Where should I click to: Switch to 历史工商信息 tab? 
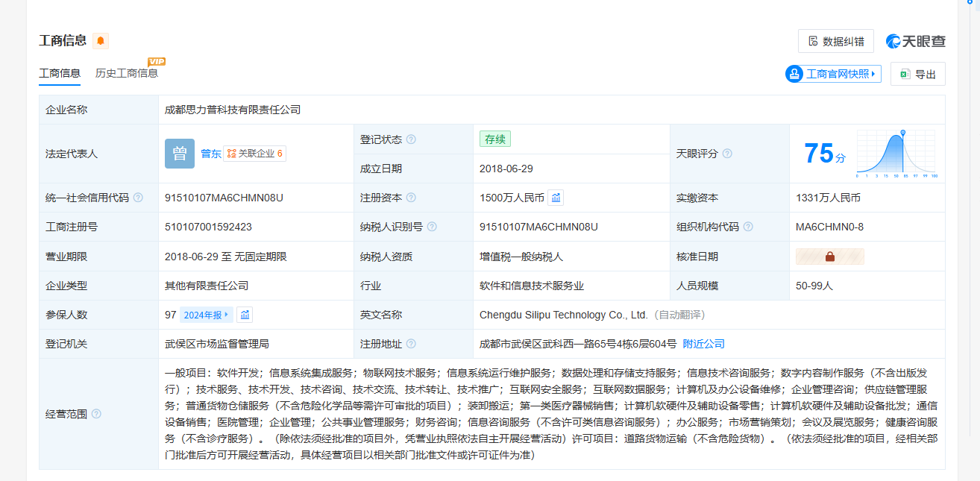[127, 73]
